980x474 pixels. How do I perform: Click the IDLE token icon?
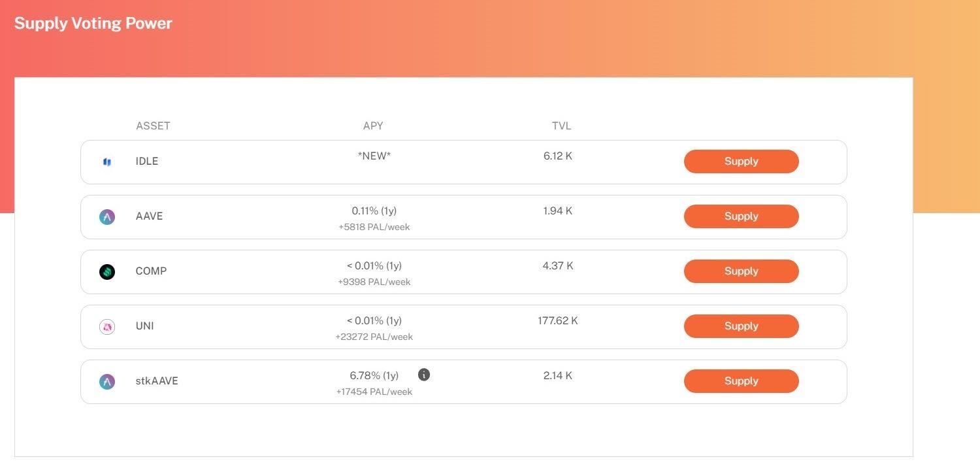coord(107,161)
